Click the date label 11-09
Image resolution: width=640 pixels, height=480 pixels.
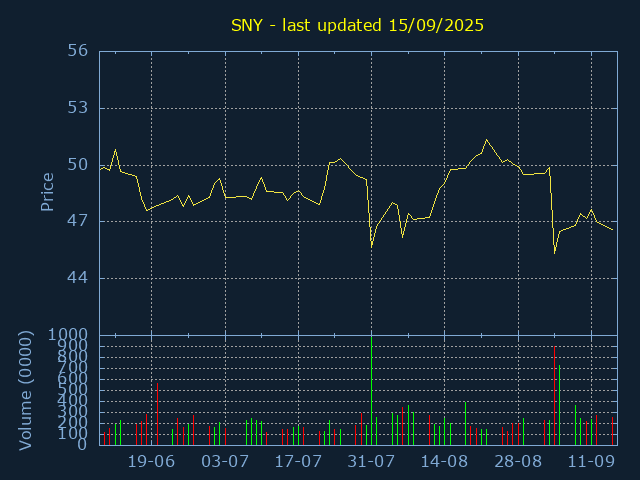click(591, 462)
